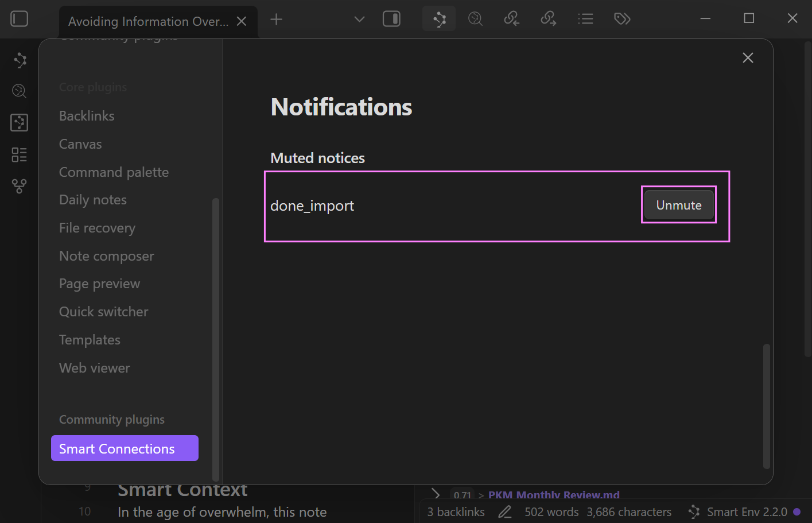Screen dimensions: 812x523
Task: Close the Avoiding Information Over... tab
Action: pos(242,21)
